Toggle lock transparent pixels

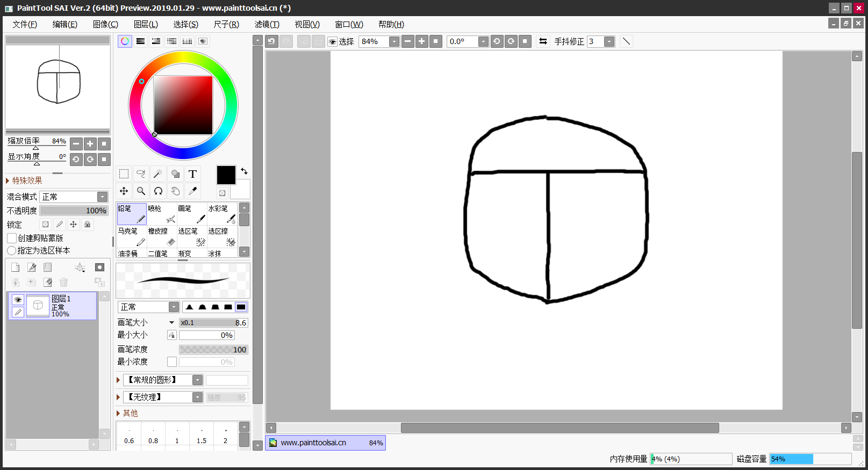pos(46,225)
